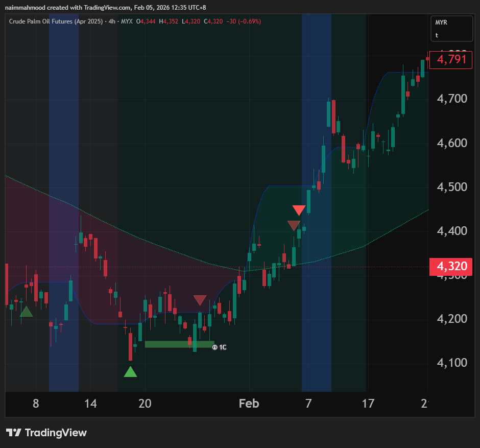Click the bright green up-triangle buy signal
Screen dimensions: 480x448
130,372
